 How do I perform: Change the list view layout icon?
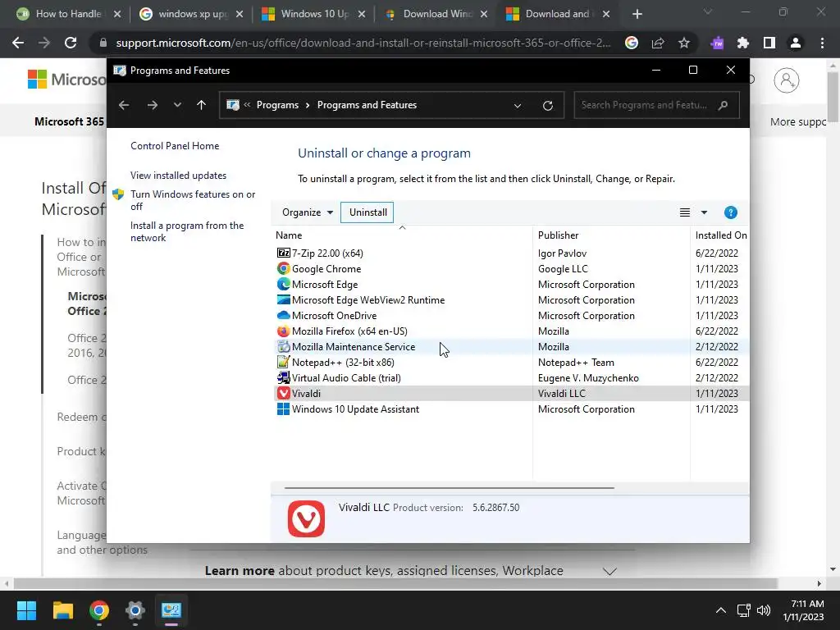click(685, 212)
